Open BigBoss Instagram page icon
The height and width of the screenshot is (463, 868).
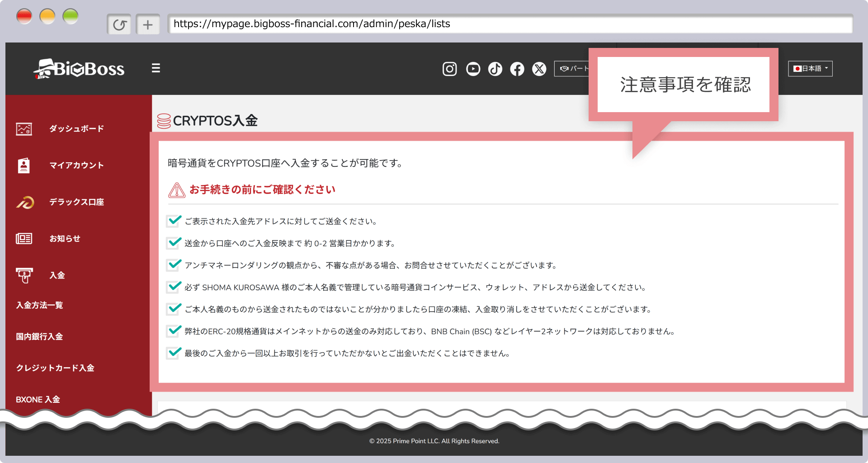pyautogui.click(x=449, y=69)
